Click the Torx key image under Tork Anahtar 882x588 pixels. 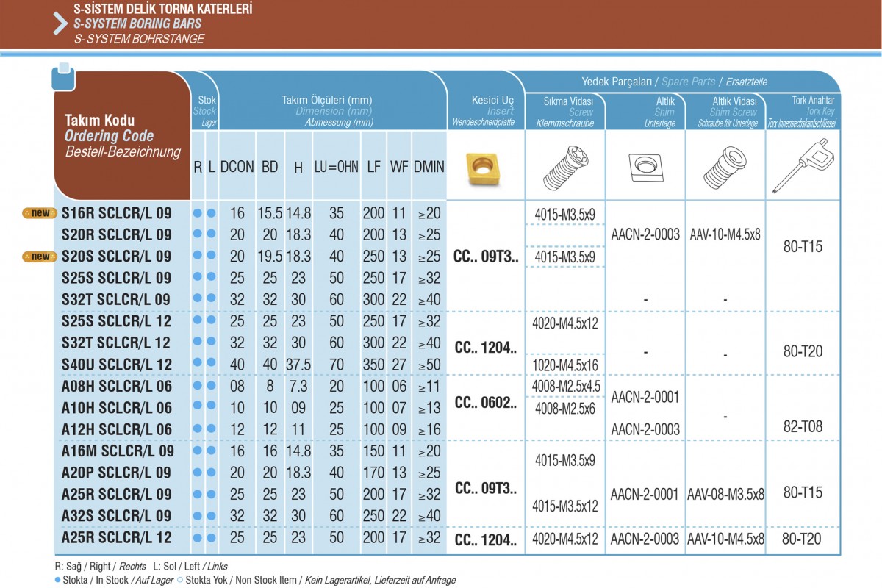pos(803,166)
